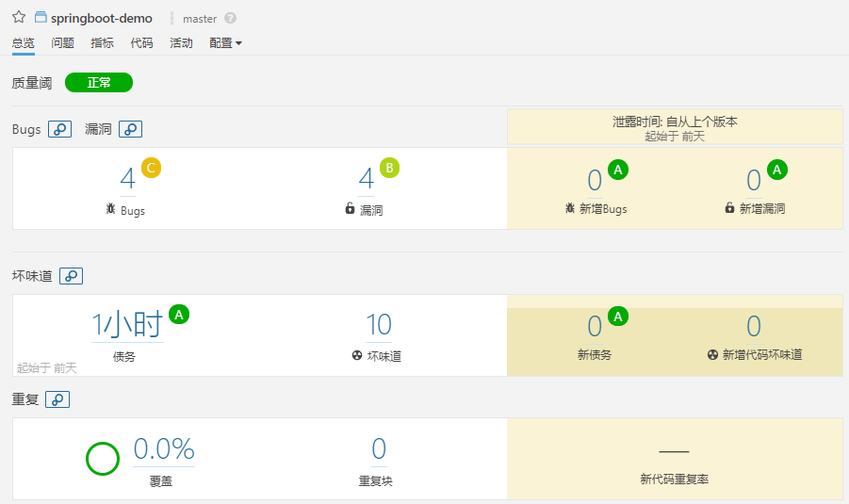This screenshot has height=504, width=849.
Task: Click the help icon next to master
Action: (x=231, y=18)
